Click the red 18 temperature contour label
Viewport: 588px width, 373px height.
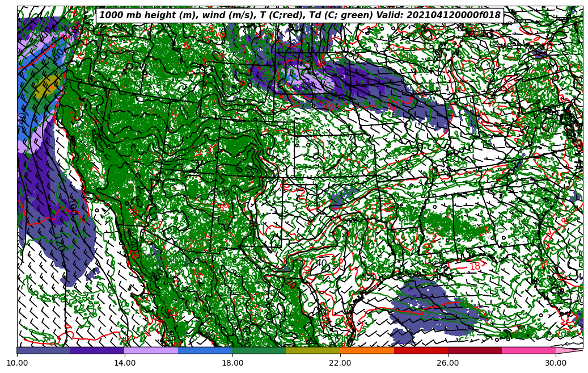[475, 266]
